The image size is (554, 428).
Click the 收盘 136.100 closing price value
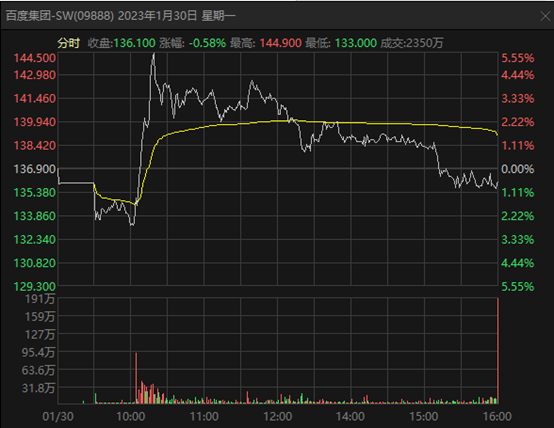click(121, 43)
